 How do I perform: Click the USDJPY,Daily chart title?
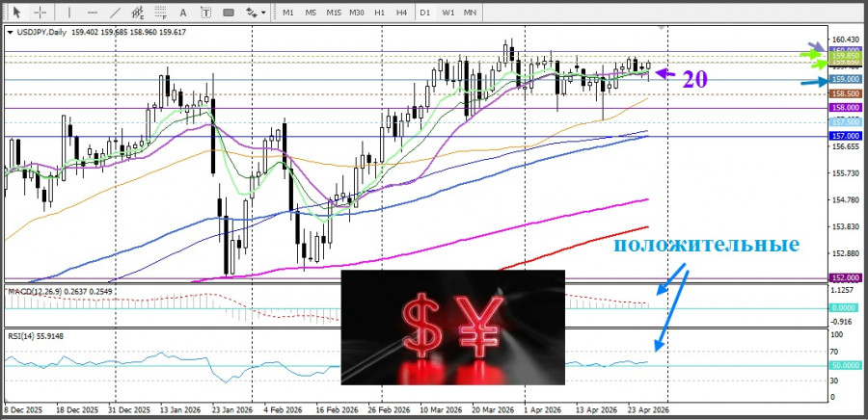coord(41,32)
